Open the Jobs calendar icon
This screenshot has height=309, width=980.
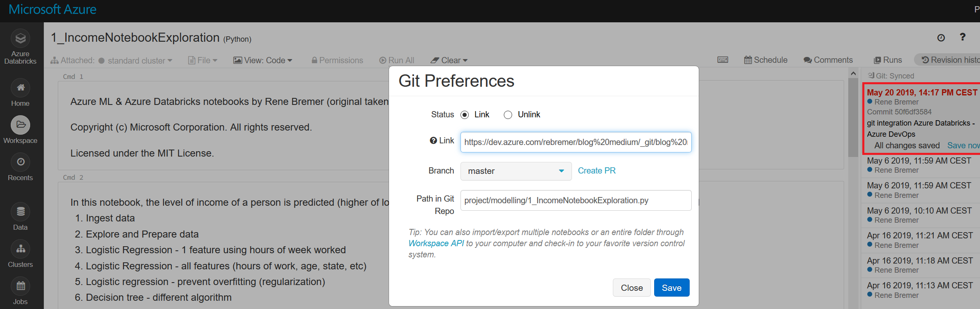pos(20,286)
